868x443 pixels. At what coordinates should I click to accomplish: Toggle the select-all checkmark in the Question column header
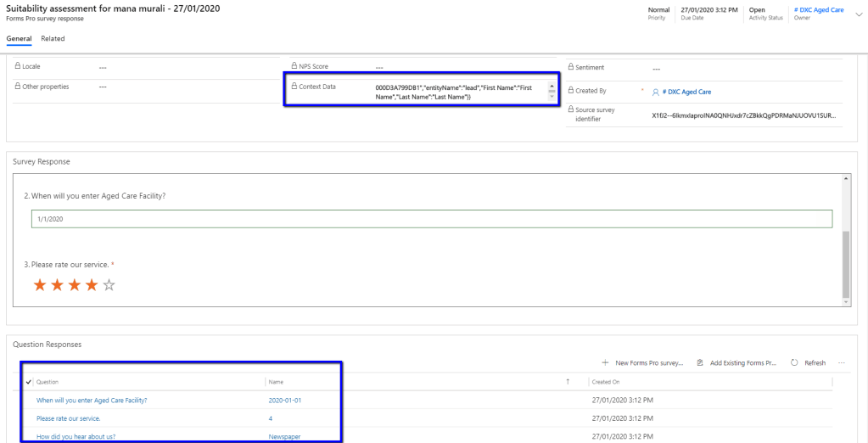coord(29,382)
